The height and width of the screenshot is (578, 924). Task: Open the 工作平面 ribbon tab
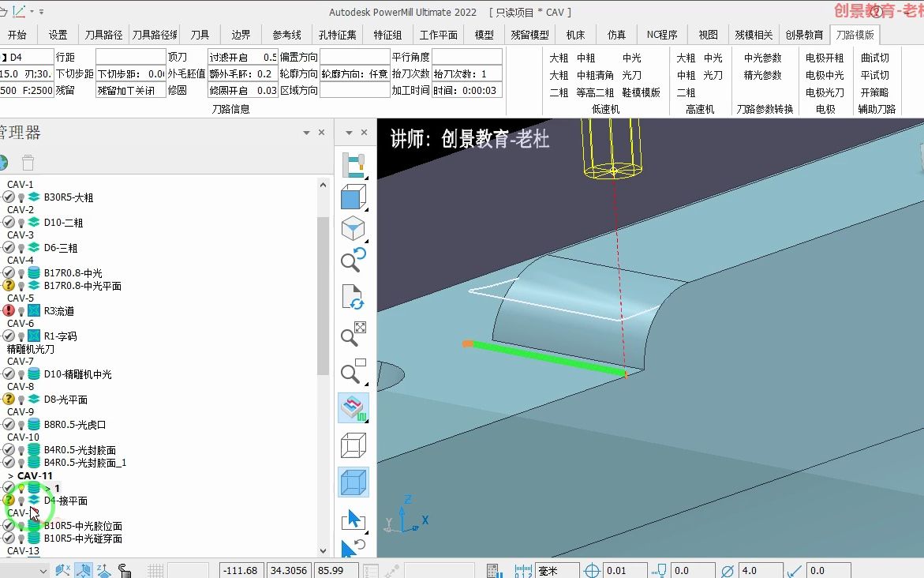pyautogui.click(x=439, y=35)
